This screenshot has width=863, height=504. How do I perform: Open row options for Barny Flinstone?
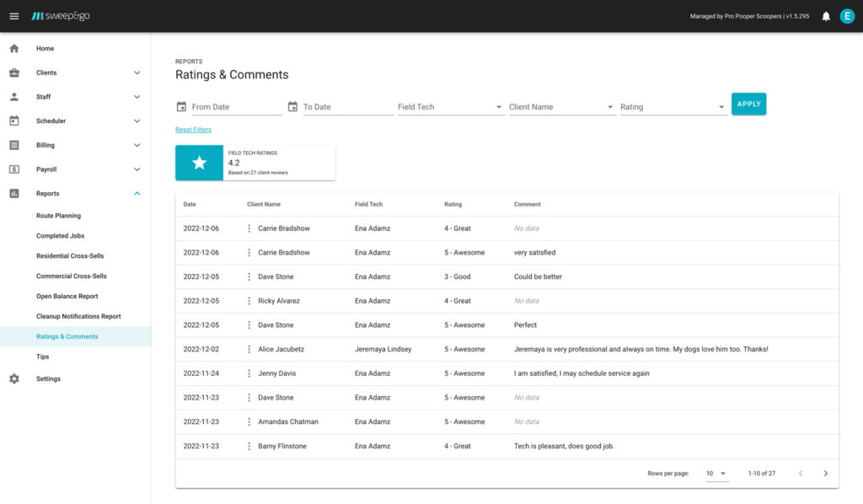(x=249, y=446)
